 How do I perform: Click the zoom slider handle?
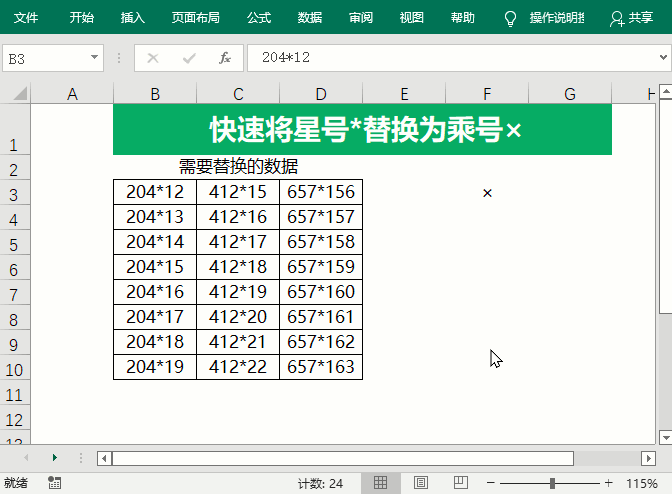pyautogui.click(x=552, y=483)
